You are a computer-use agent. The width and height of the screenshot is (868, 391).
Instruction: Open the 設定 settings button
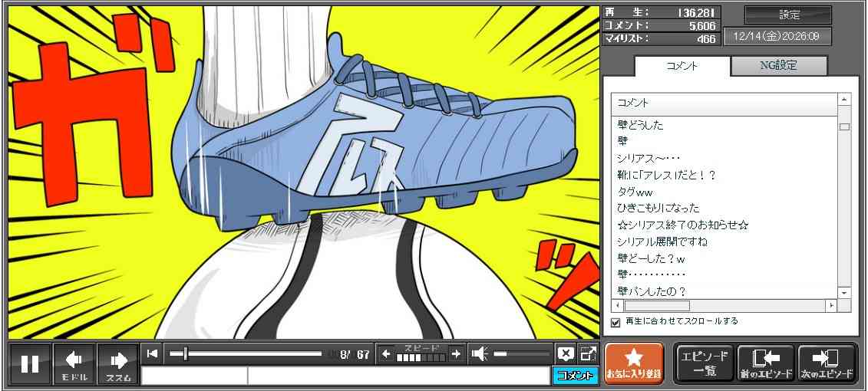[788, 15]
